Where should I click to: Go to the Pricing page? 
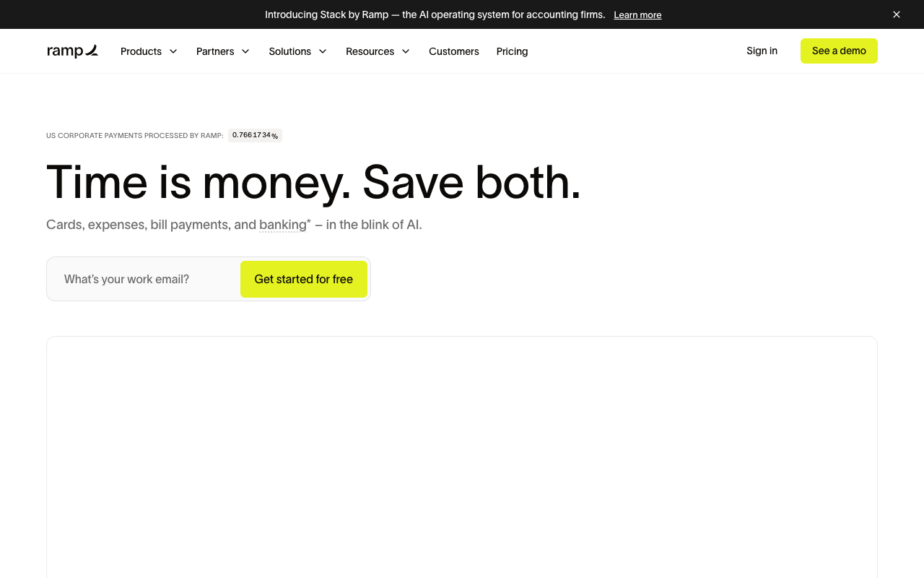(512, 51)
